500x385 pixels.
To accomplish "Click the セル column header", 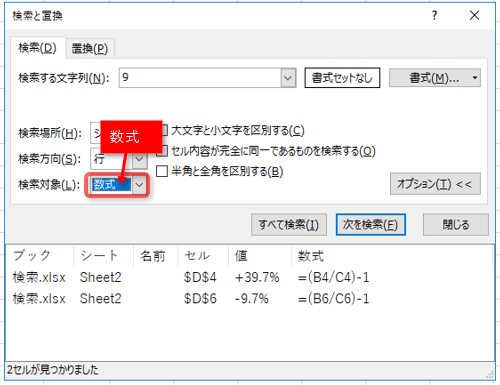I will click(x=203, y=256).
